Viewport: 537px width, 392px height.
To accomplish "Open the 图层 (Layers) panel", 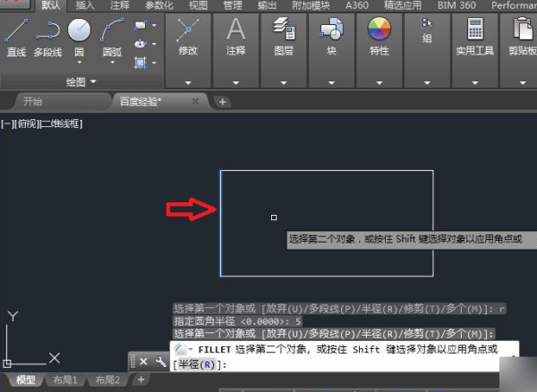I will pos(284,37).
